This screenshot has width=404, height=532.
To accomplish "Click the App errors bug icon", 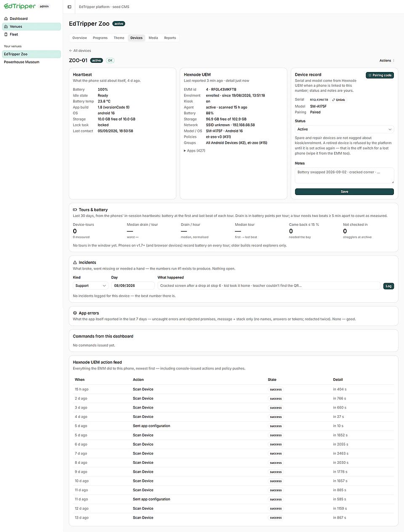I will click(x=75, y=313).
